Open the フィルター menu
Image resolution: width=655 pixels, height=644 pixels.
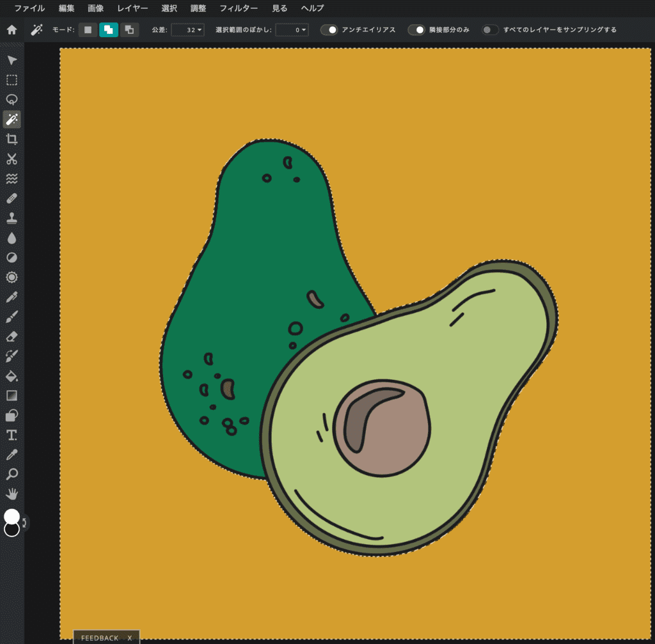point(239,9)
